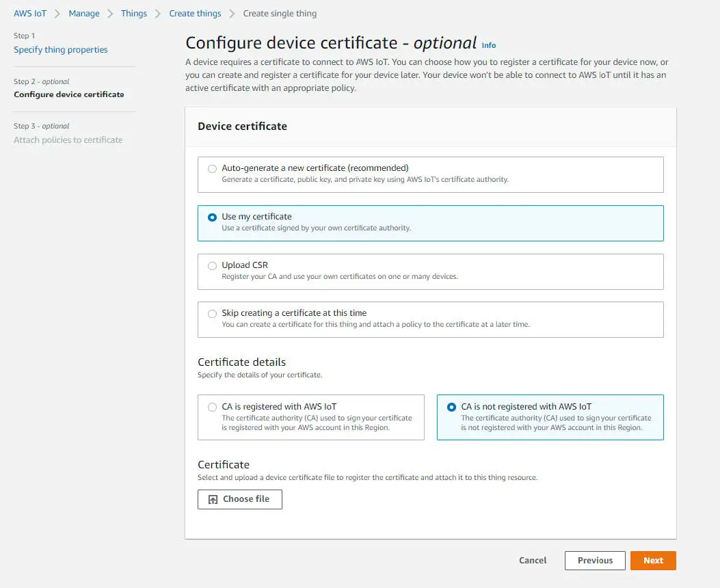Choose the Upload CSR option

click(x=212, y=265)
